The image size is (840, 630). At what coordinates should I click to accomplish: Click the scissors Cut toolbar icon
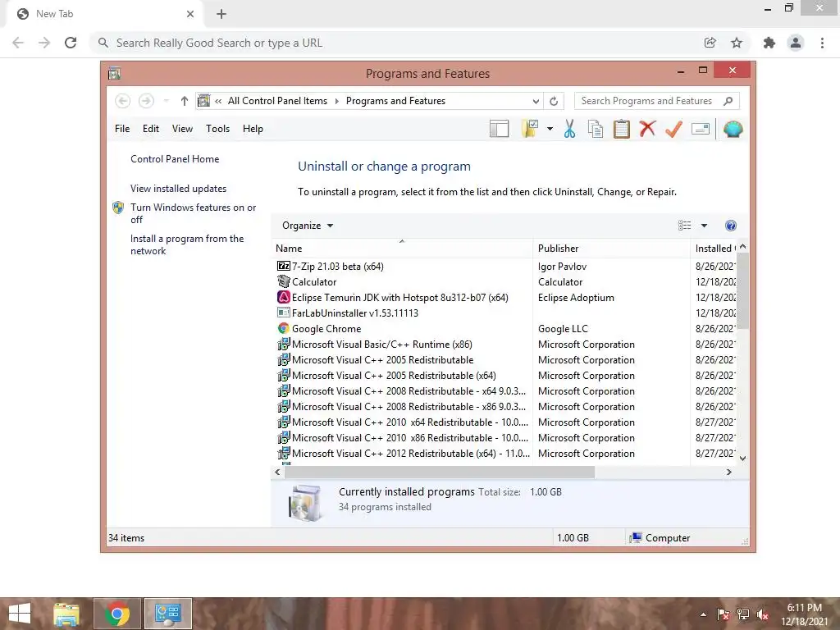coord(569,129)
